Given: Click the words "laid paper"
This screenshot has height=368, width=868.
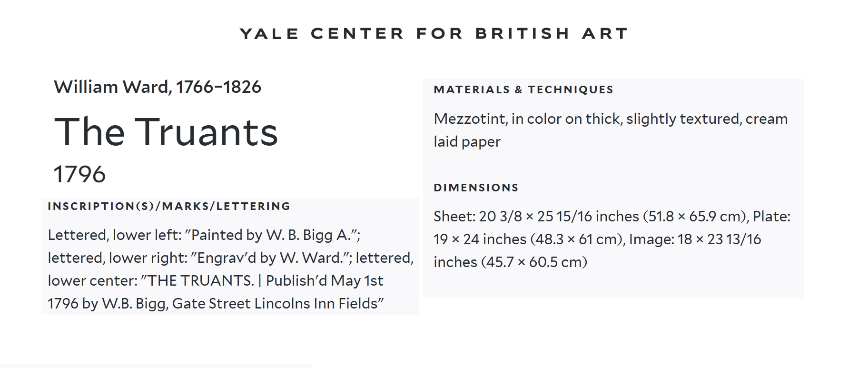Looking at the screenshot, I should coord(467,142).
